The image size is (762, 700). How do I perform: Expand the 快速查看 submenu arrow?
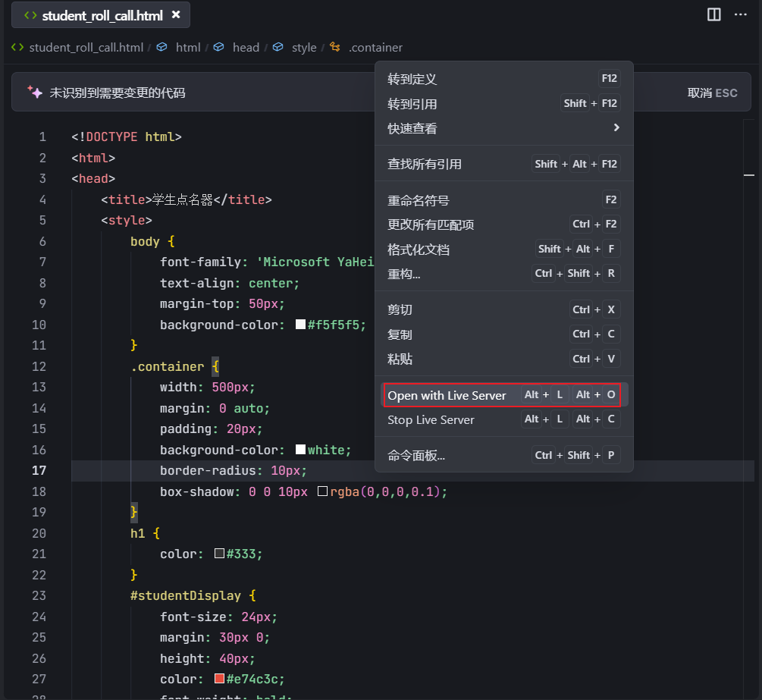[617, 128]
